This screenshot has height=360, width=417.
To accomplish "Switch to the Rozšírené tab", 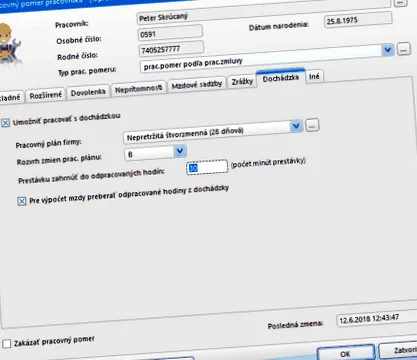I will (x=46, y=96).
